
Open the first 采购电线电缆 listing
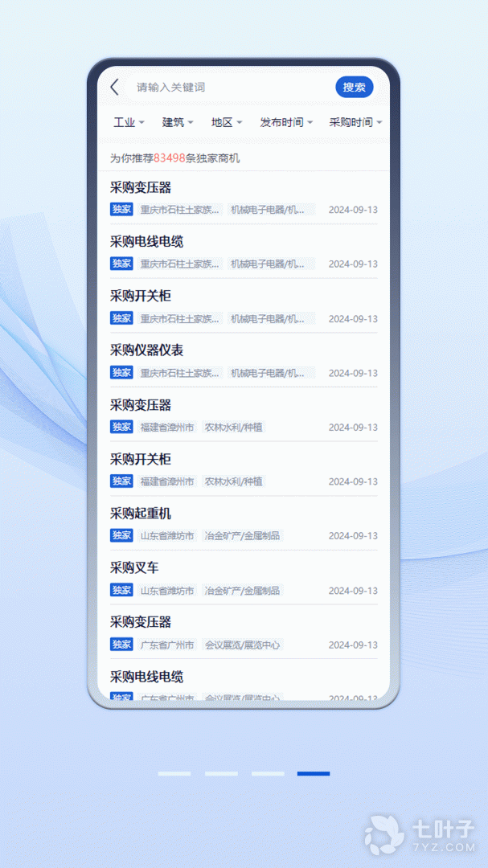click(146, 241)
